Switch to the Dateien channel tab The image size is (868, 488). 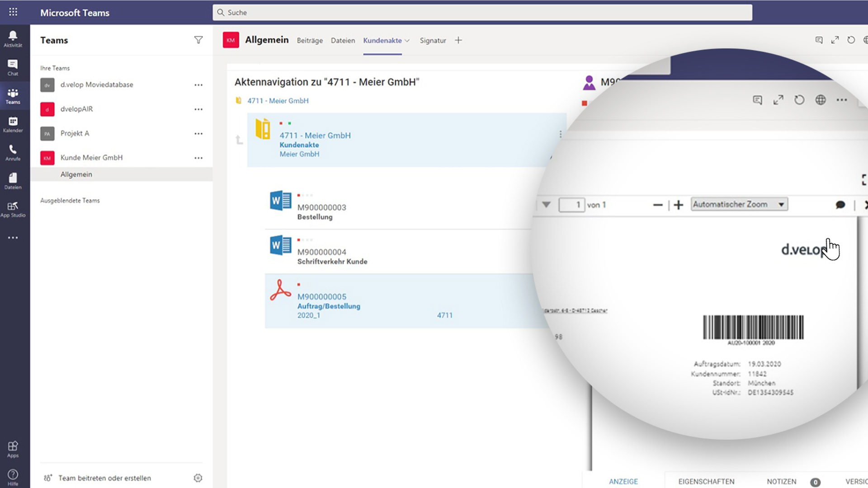[343, 41]
